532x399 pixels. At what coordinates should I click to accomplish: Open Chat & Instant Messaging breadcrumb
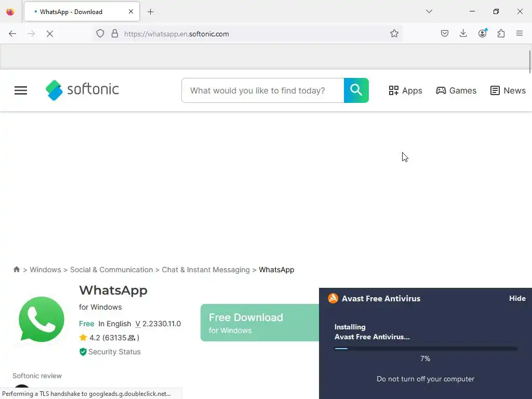[206, 270]
